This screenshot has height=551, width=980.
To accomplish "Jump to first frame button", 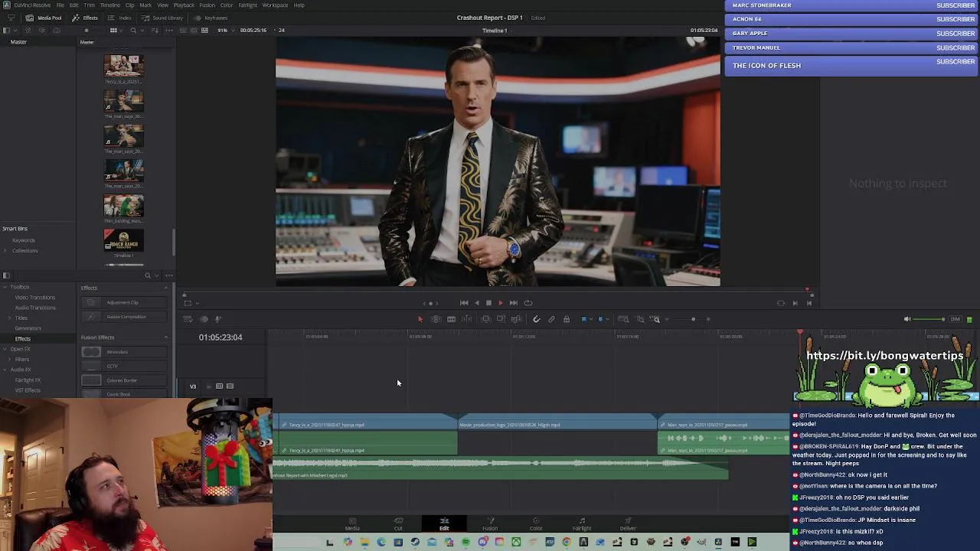I will (464, 303).
